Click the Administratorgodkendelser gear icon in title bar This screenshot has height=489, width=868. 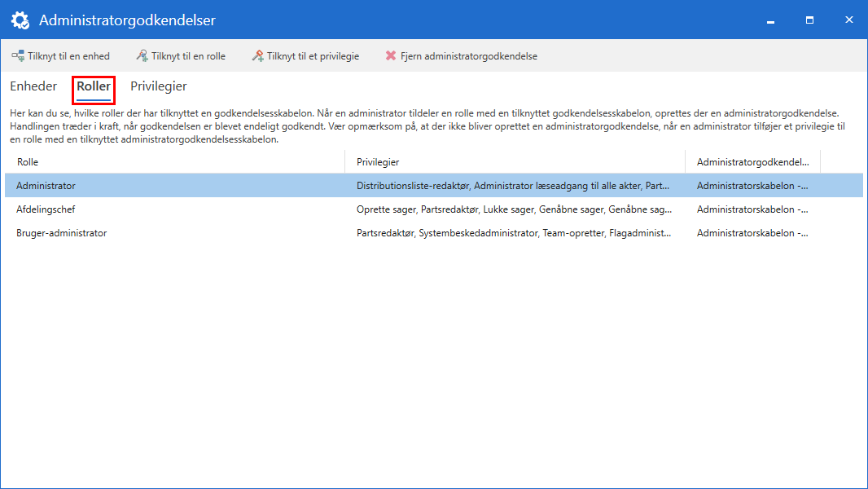pyautogui.click(x=20, y=20)
